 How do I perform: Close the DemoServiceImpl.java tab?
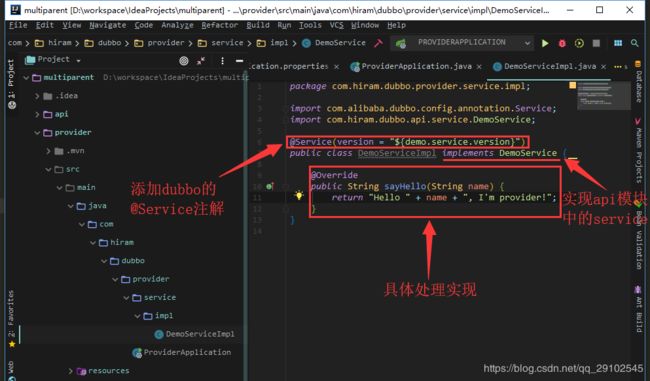click(603, 67)
